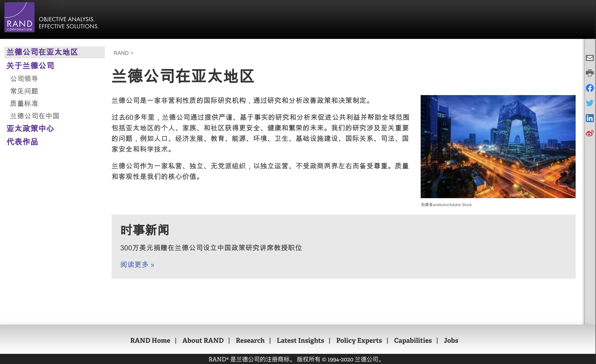Click the 阅读更多 » link

137,264
